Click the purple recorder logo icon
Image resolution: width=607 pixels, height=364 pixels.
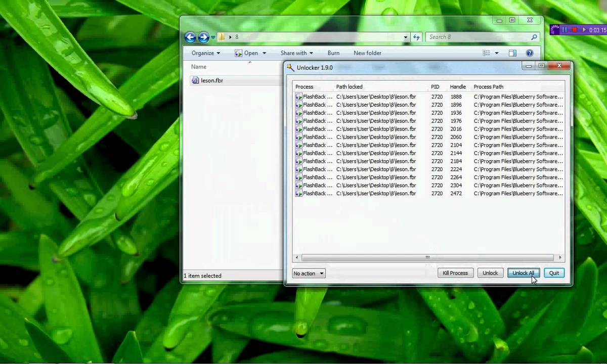coord(555,30)
